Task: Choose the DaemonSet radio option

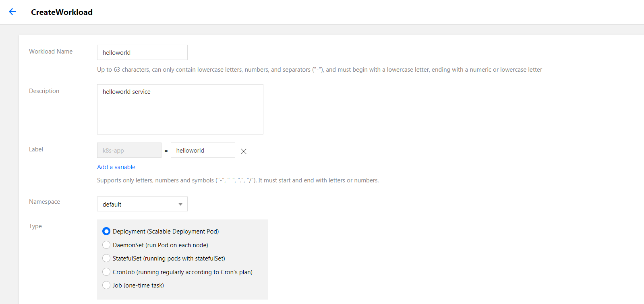Action: pos(106,245)
